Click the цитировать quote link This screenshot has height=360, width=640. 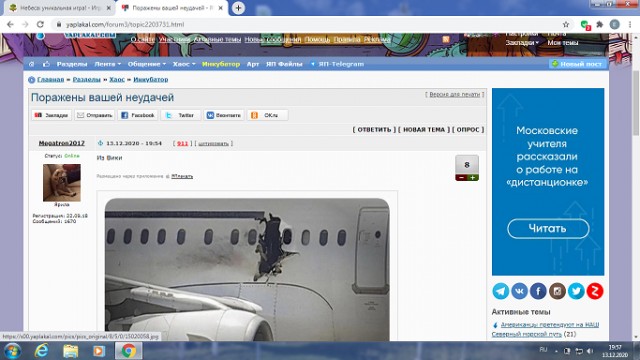213,144
